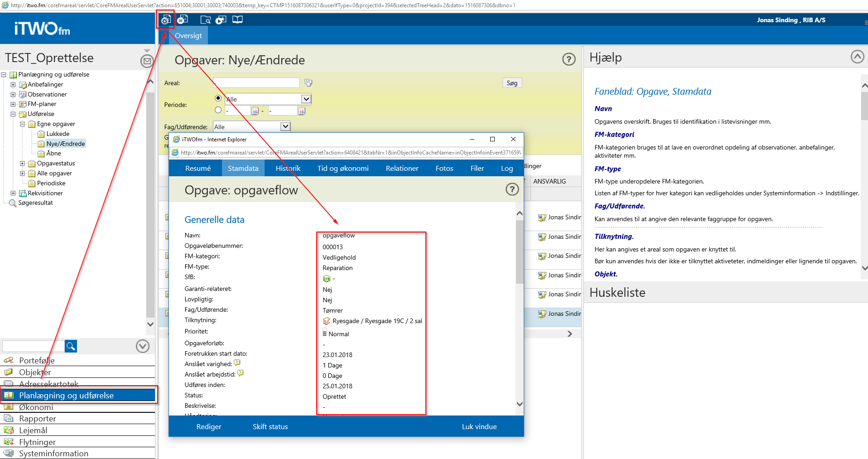
Task: Click inside the Areal input field
Action: click(256, 83)
